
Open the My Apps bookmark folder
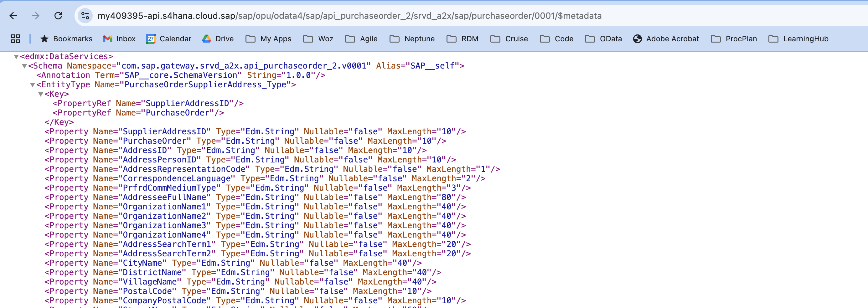(268, 39)
